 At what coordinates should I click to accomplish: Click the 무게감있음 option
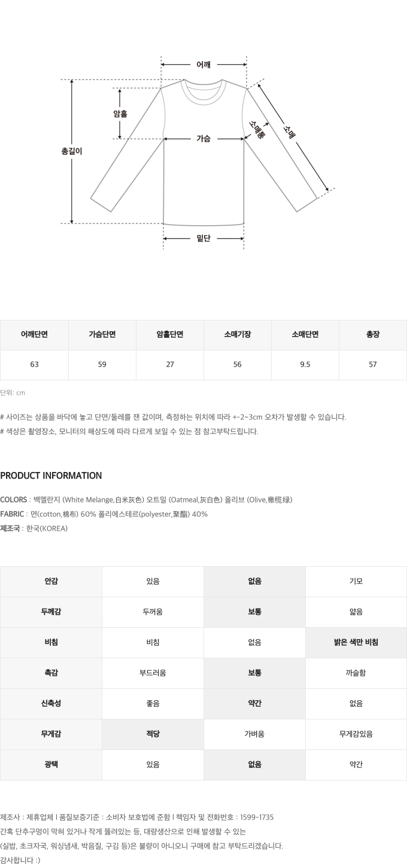pos(356,734)
